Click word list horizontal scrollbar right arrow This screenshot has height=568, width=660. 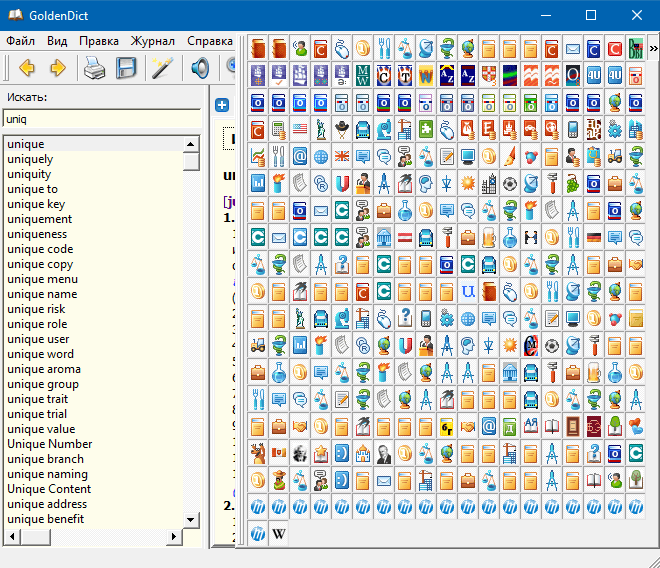point(175,538)
